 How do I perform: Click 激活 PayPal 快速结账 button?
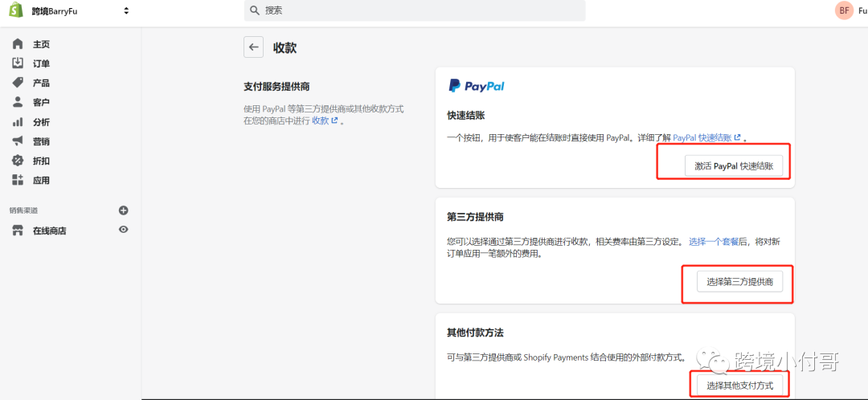[734, 166]
